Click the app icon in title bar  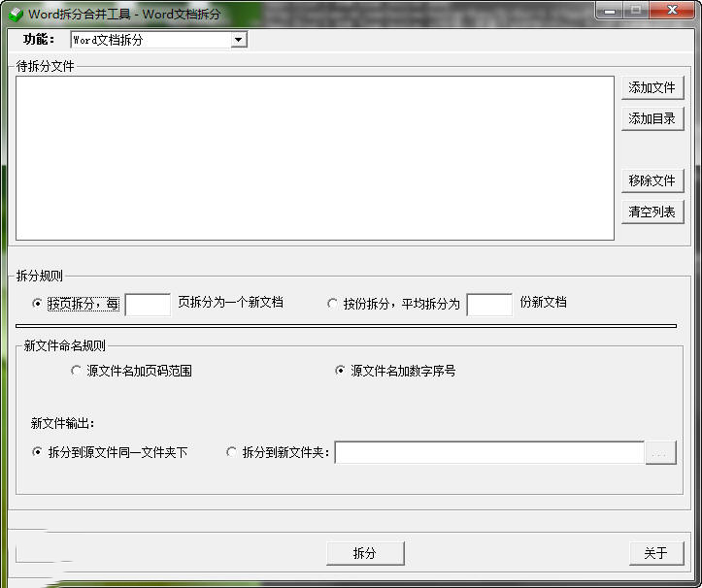pos(16,15)
